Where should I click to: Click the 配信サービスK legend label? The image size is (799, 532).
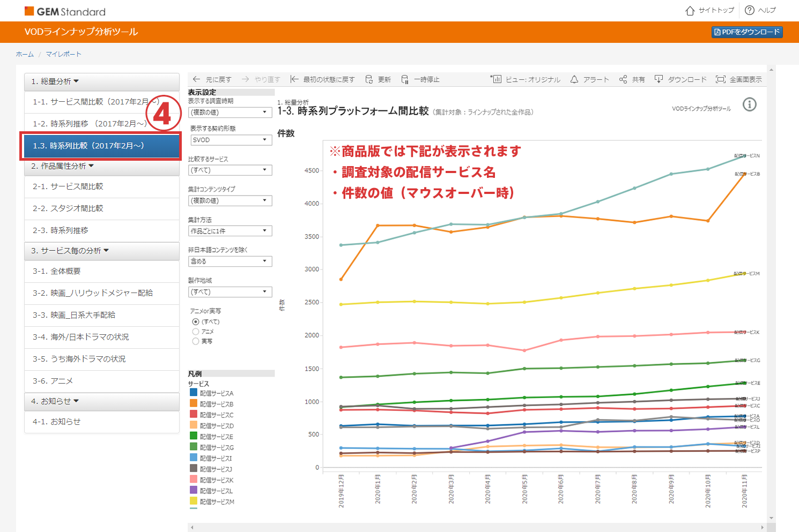click(x=217, y=480)
